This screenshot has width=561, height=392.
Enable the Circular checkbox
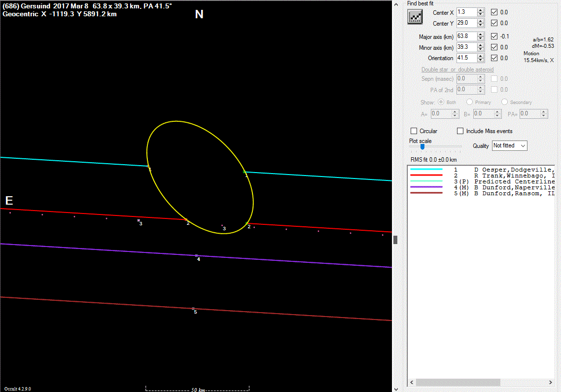click(414, 131)
